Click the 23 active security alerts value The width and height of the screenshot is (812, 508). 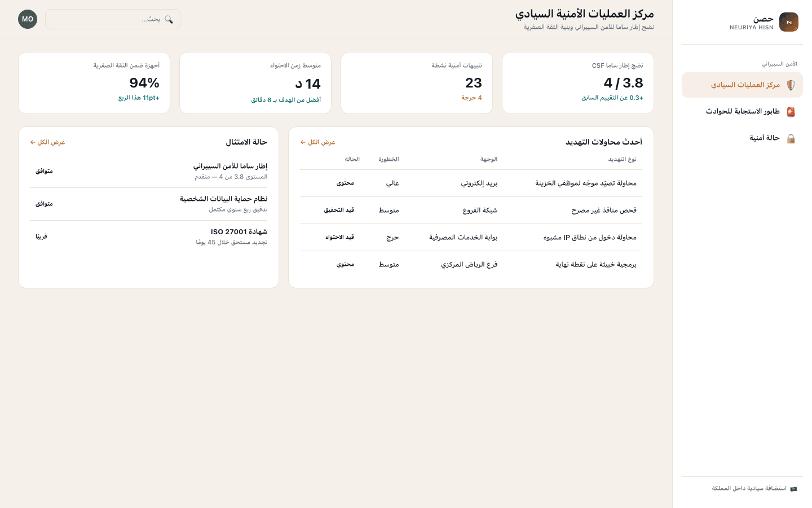[x=474, y=83]
